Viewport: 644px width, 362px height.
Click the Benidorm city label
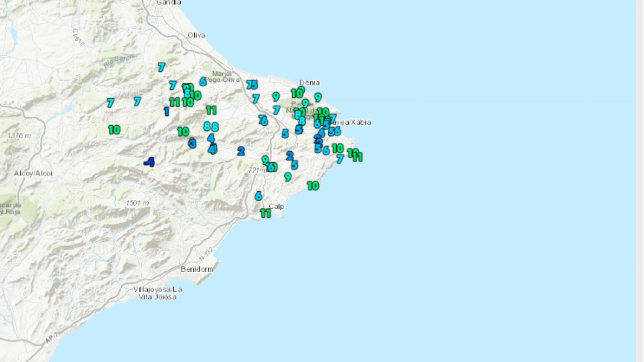tap(197, 269)
